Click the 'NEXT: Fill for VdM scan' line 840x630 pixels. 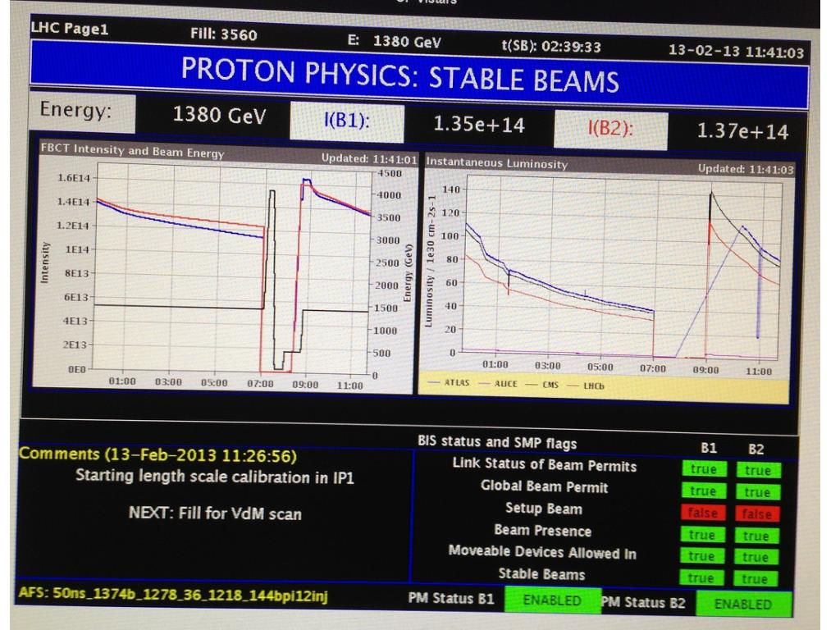point(215,514)
